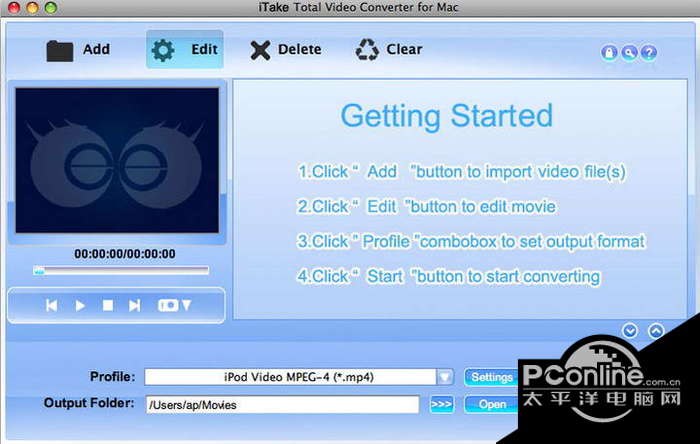Open the snapshot options arrow

click(x=187, y=305)
